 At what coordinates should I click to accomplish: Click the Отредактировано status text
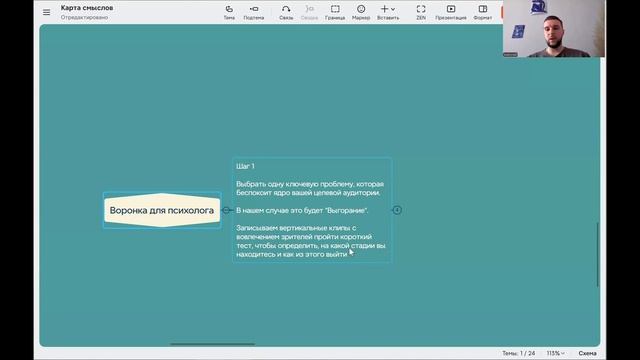pyautogui.click(x=84, y=18)
